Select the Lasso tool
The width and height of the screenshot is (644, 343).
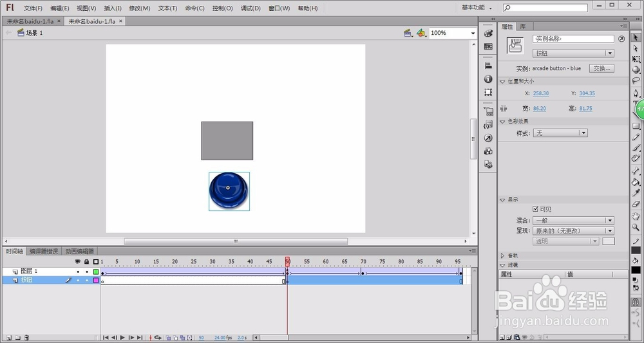point(636,80)
